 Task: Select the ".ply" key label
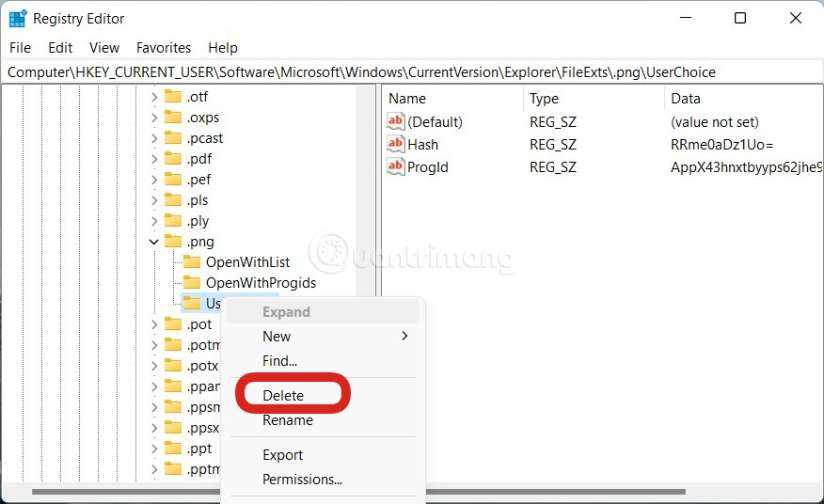tap(198, 221)
